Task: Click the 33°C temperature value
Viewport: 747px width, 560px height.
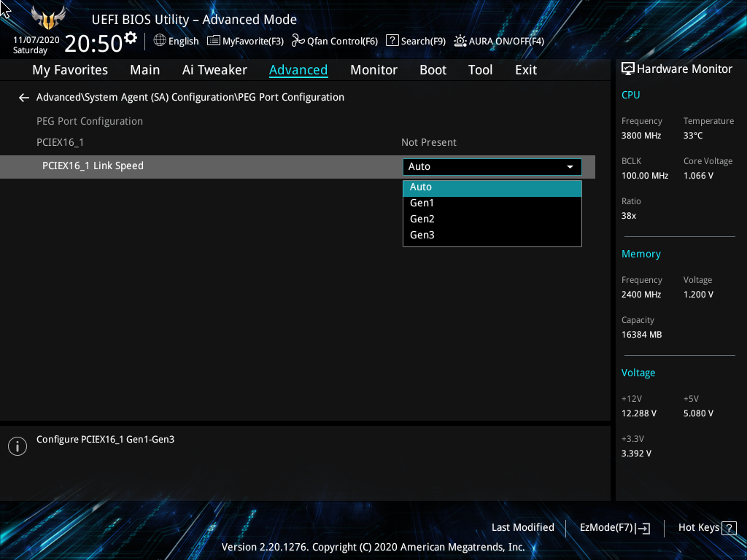Action: click(693, 136)
